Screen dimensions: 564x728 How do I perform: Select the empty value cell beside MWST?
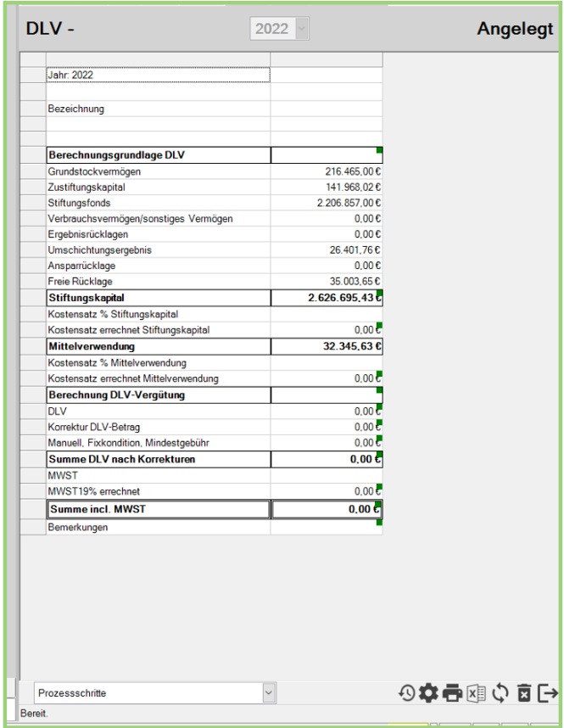(327, 475)
